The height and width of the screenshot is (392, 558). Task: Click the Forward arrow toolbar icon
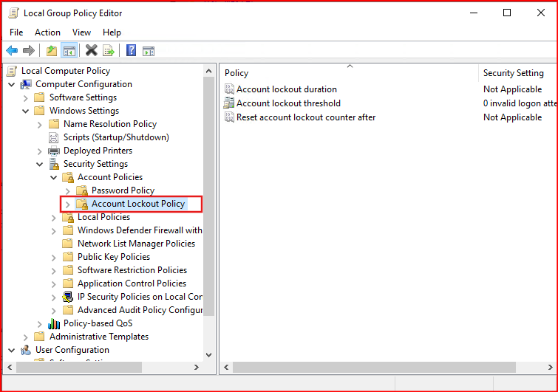coord(29,51)
